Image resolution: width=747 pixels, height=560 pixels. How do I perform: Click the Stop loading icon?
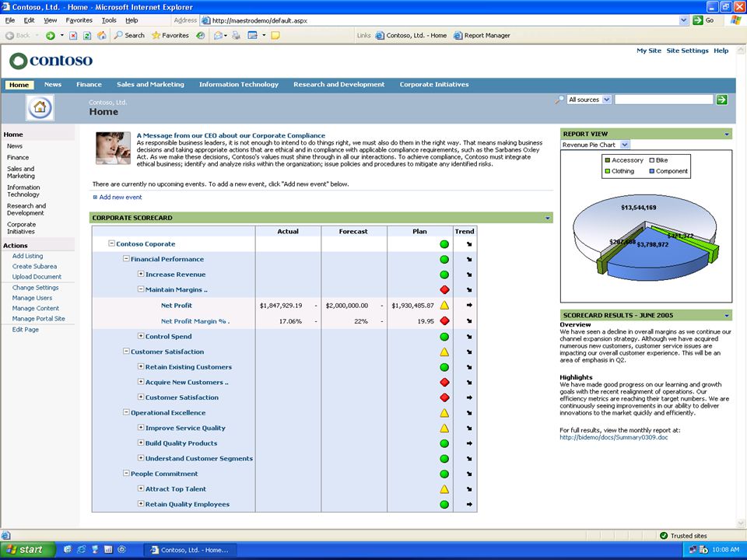(73, 35)
